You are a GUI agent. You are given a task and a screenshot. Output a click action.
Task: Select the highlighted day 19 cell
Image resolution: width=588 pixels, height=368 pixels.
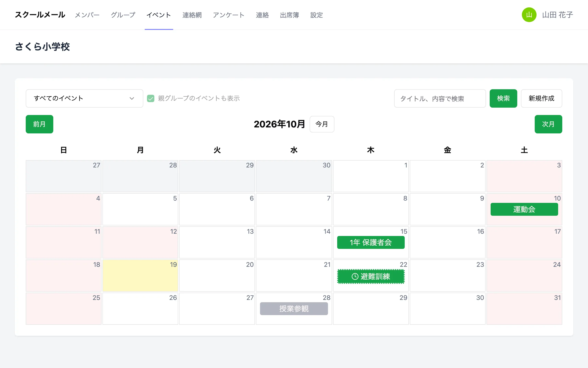point(140,276)
